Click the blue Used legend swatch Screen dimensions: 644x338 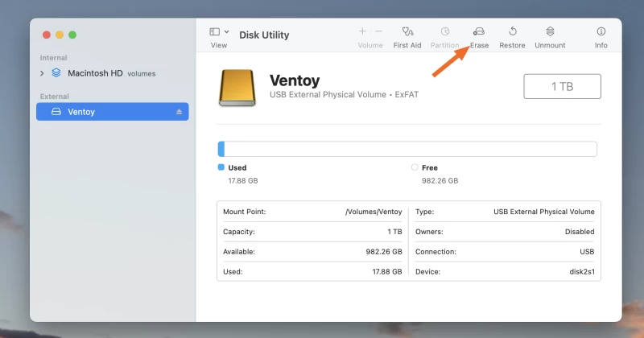pyautogui.click(x=221, y=167)
